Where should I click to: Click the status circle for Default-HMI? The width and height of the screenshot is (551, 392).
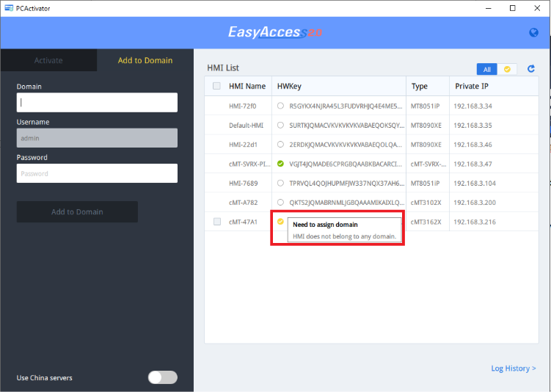[x=280, y=125]
